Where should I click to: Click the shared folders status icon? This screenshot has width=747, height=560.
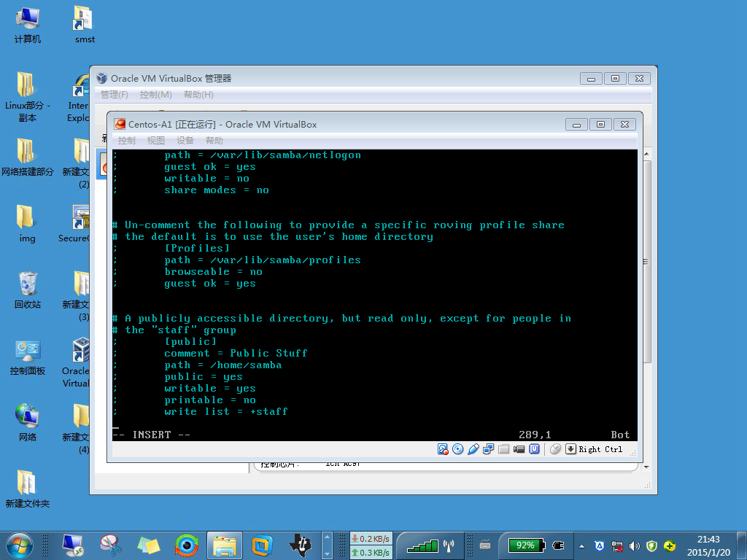(503, 449)
